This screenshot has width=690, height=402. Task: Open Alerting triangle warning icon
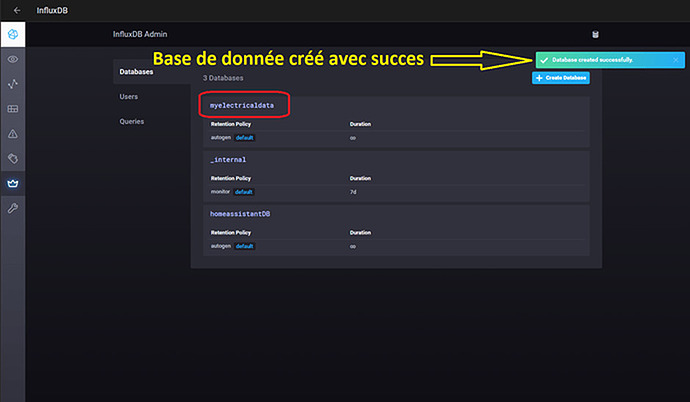pyautogui.click(x=13, y=134)
